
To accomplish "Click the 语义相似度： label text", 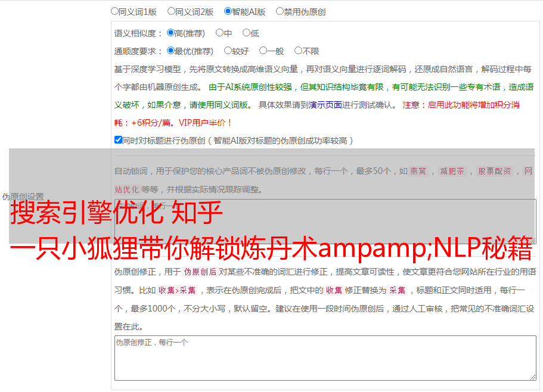I will pyautogui.click(x=138, y=33).
